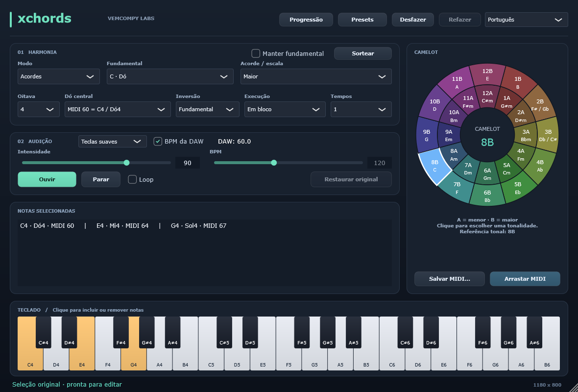Select Camelot segment 1A G#m
The width and height of the screenshot is (578, 392).
506,102
